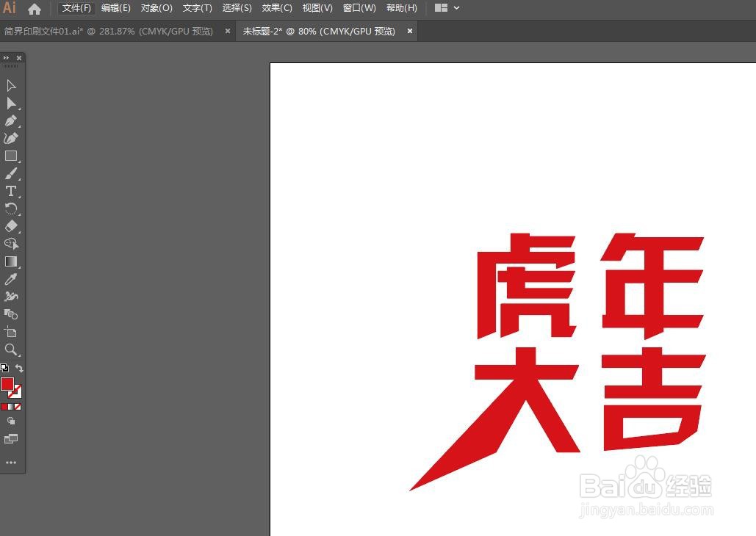Close the 简界印刷文件01.ai tab

point(228,31)
